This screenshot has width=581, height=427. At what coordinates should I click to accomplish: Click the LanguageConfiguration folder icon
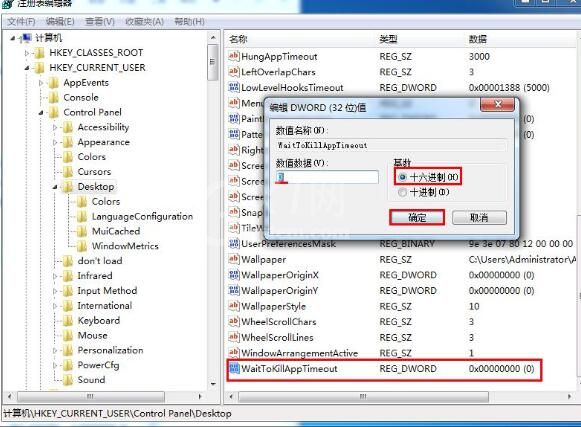pyautogui.click(x=82, y=216)
